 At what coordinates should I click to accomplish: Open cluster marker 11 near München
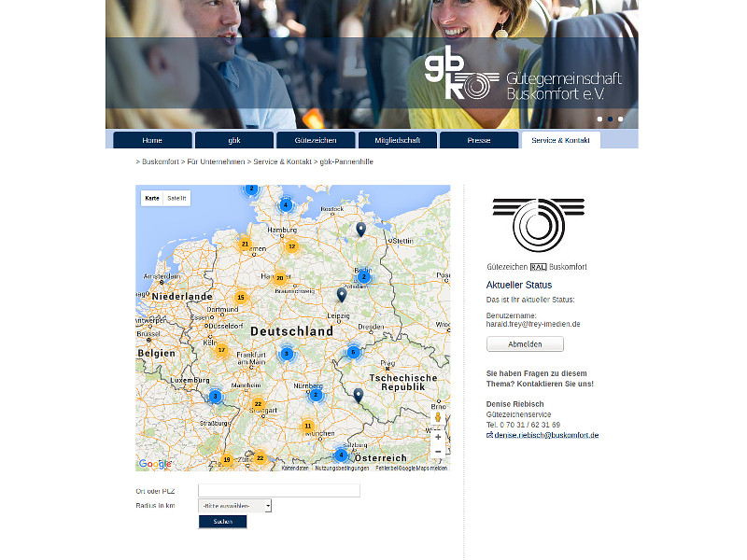point(308,427)
